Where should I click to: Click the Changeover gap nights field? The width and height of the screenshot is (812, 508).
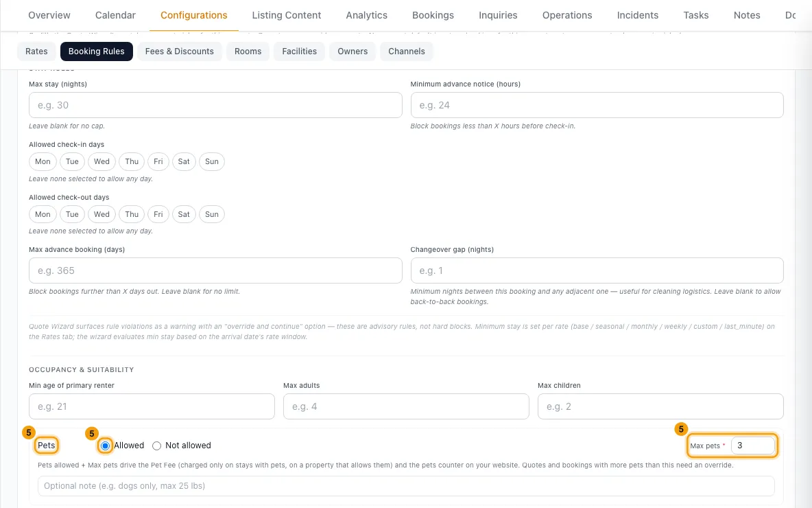coord(597,270)
